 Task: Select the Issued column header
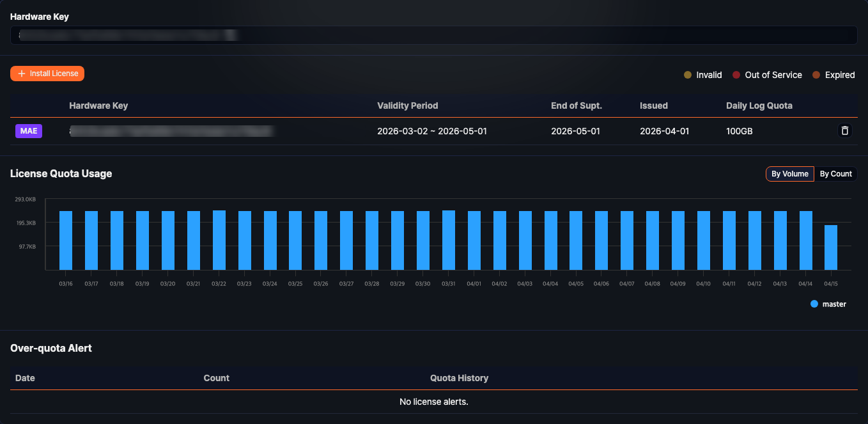point(653,106)
